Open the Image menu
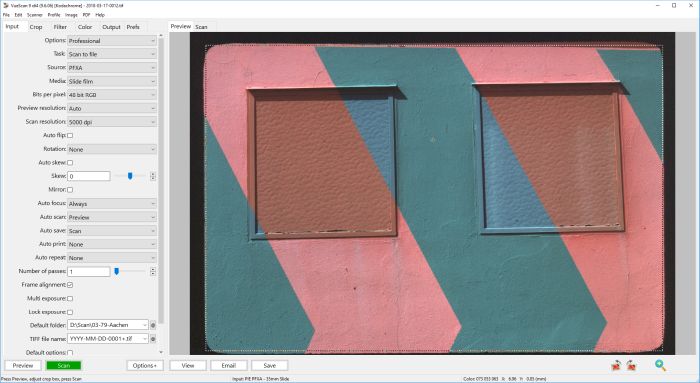The width and height of the screenshot is (700, 383). tap(71, 15)
